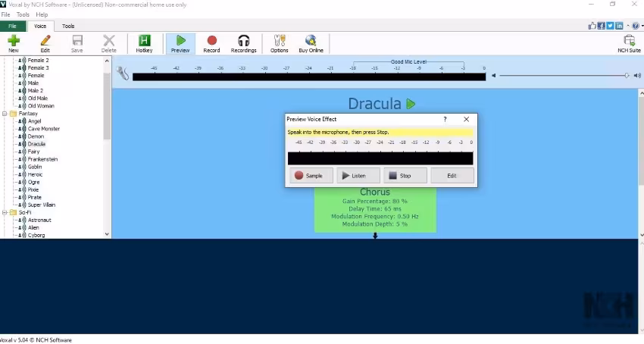The width and height of the screenshot is (644, 344).
Task: Click the Sample button in dialog
Action: tap(311, 176)
